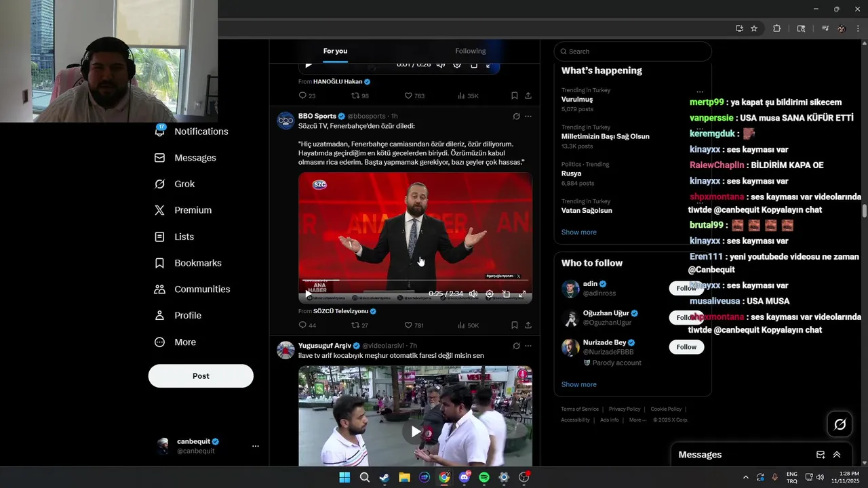Image resolution: width=868 pixels, height=488 pixels.
Task: Mute the Sözcü TV video
Action: [473, 294]
